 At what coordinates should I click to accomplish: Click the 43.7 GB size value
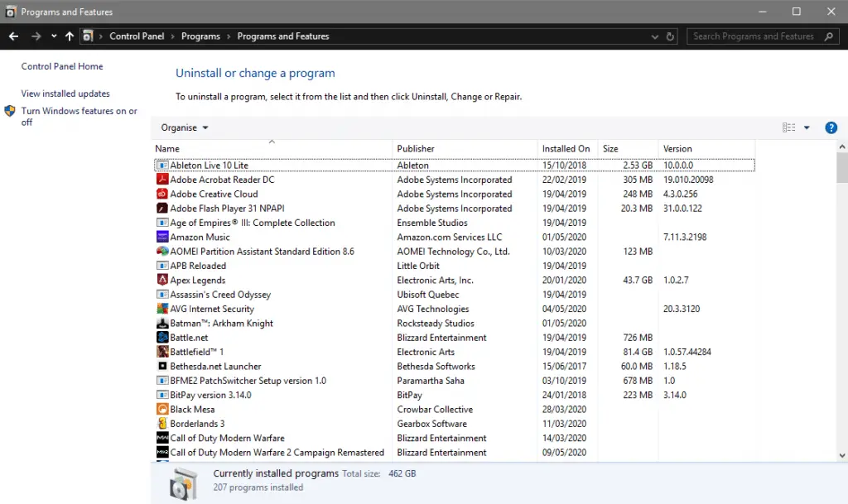pos(638,280)
